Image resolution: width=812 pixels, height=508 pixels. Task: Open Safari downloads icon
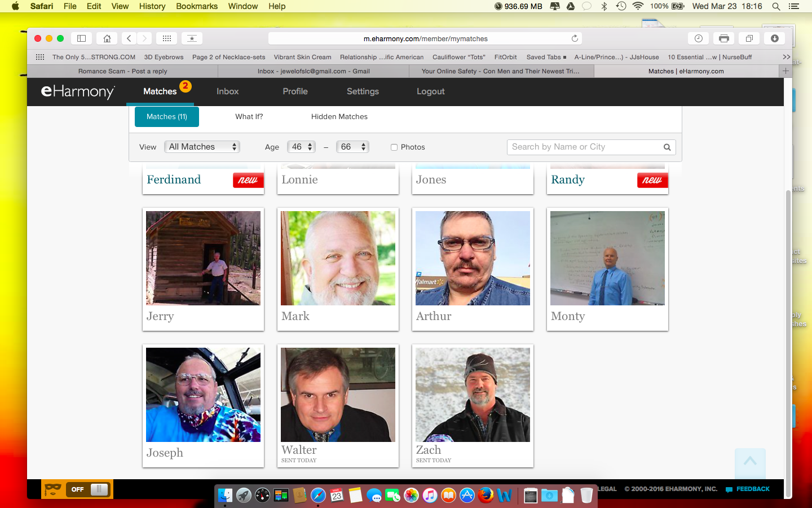coord(775,38)
